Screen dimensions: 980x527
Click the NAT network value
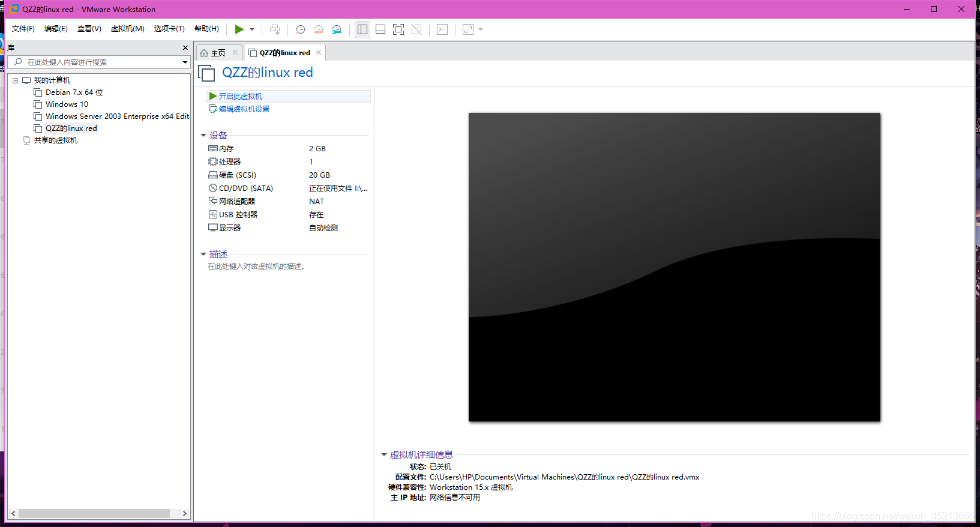tap(316, 201)
